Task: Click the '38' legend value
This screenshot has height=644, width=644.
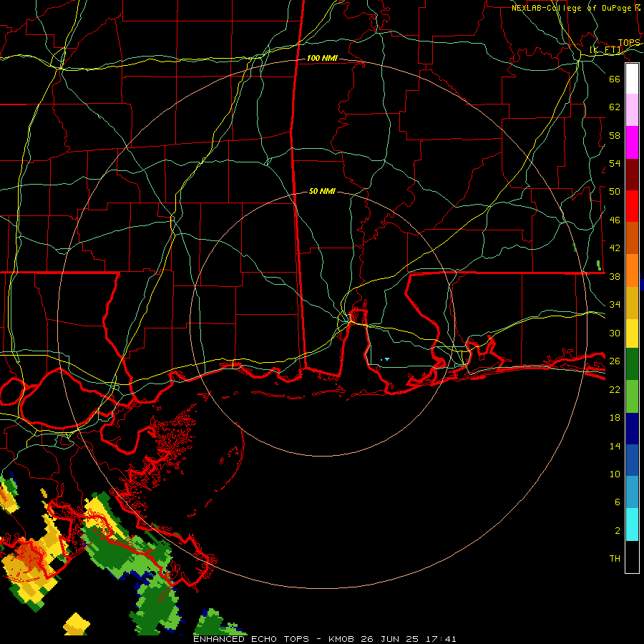Action: pyautogui.click(x=615, y=277)
